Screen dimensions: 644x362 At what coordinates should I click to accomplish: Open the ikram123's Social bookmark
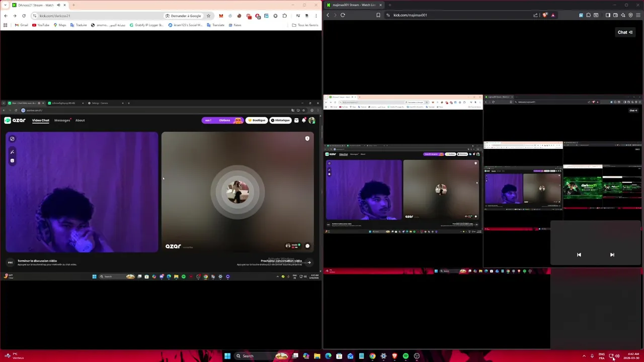coord(185,25)
